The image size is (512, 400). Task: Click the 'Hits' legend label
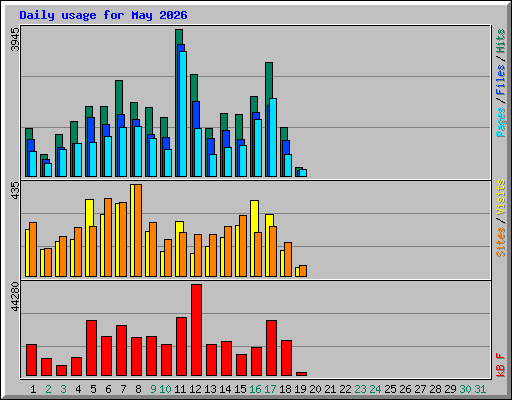pyautogui.click(x=501, y=41)
